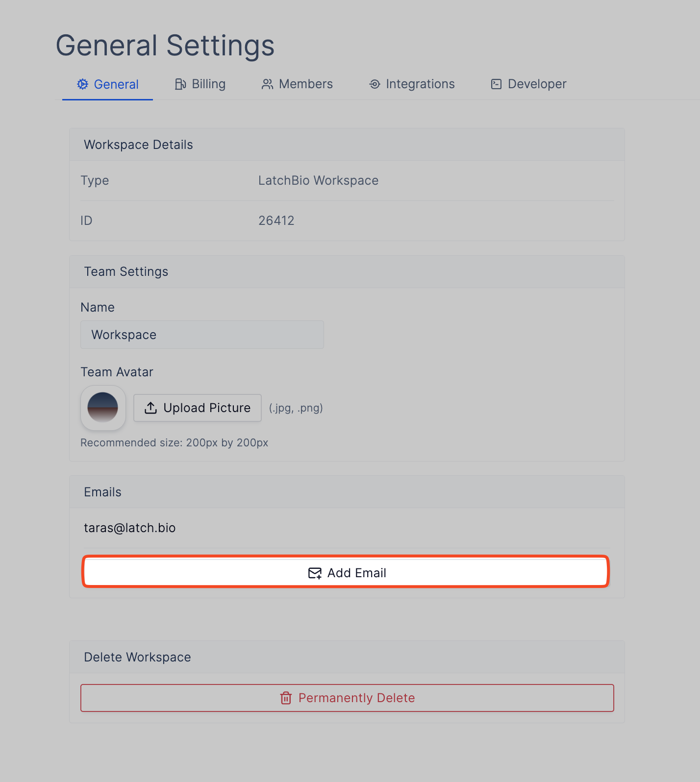Click the Add Email button

[x=346, y=572]
